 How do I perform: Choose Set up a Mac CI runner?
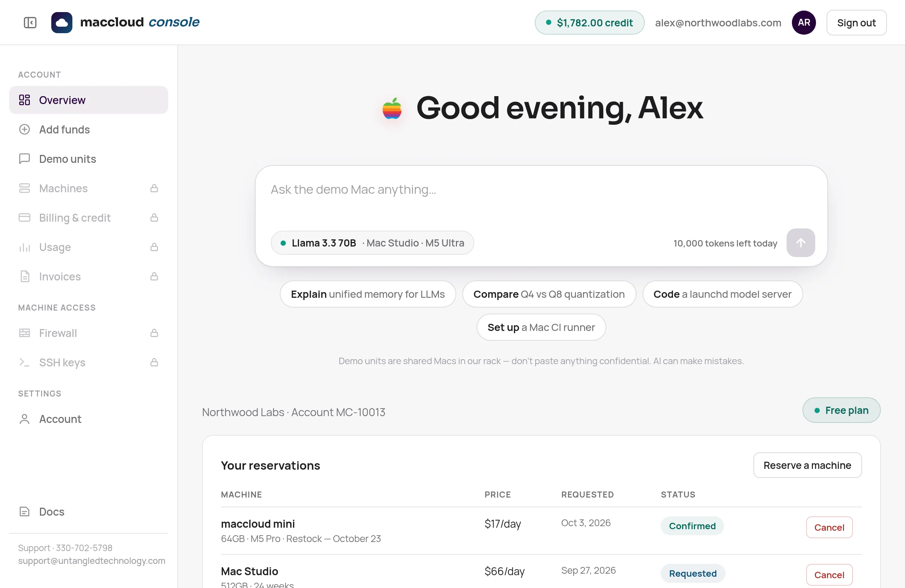[541, 327]
